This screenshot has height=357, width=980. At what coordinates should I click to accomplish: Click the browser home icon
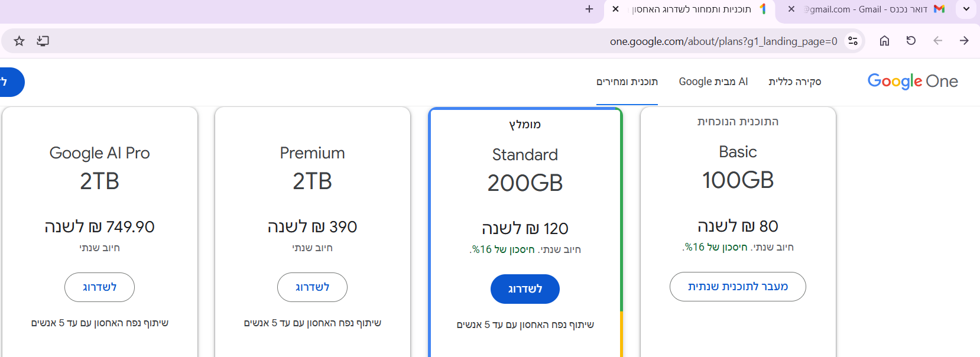tap(884, 41)
